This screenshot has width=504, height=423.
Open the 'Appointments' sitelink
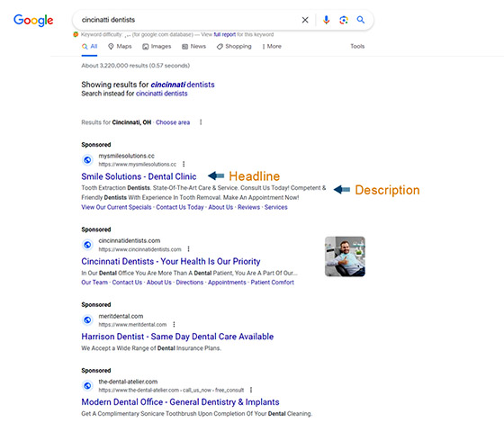click(x=227, y=283)
